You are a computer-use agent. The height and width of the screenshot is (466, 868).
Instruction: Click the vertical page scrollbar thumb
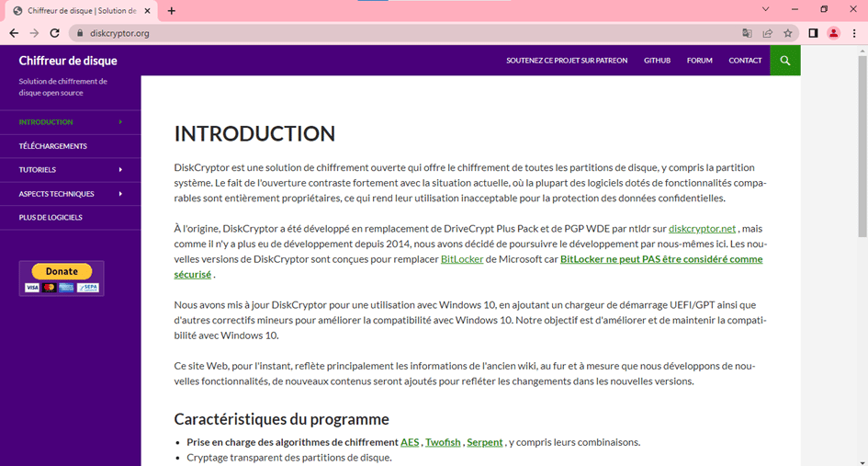pyautogui.click(x=862, y=145)
